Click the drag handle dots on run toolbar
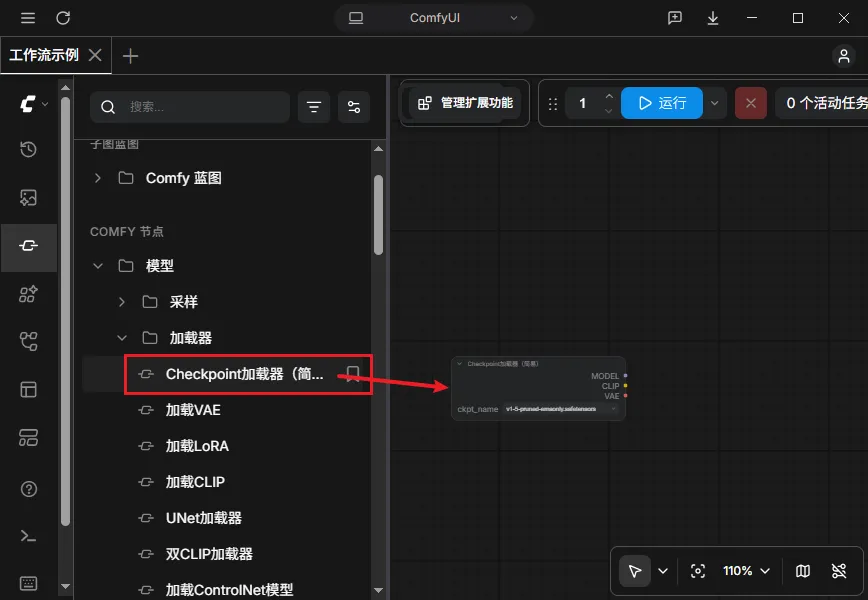This screenshot has height=600, width=868. coord(552,104)
